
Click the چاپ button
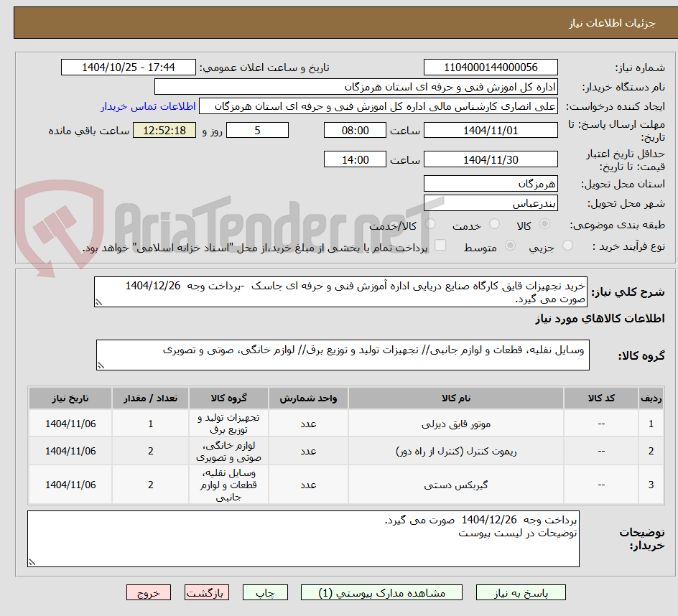[x=265, y=592]
